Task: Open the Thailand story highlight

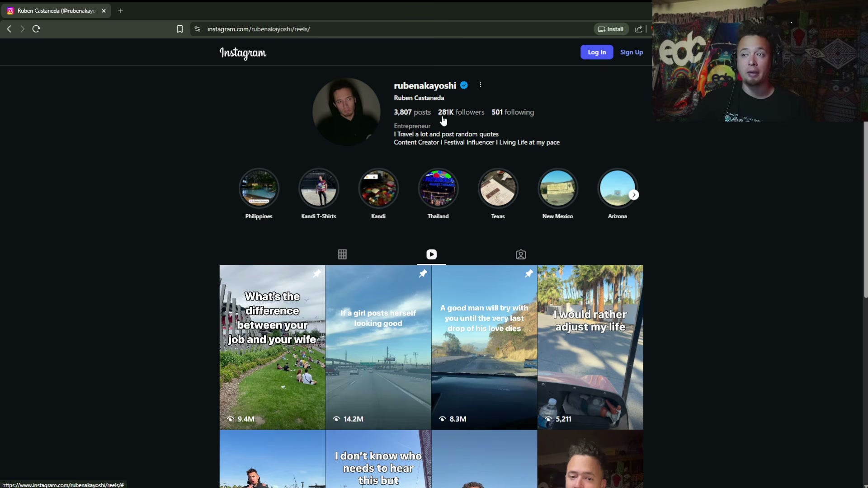Action: (x=438, y=188)
